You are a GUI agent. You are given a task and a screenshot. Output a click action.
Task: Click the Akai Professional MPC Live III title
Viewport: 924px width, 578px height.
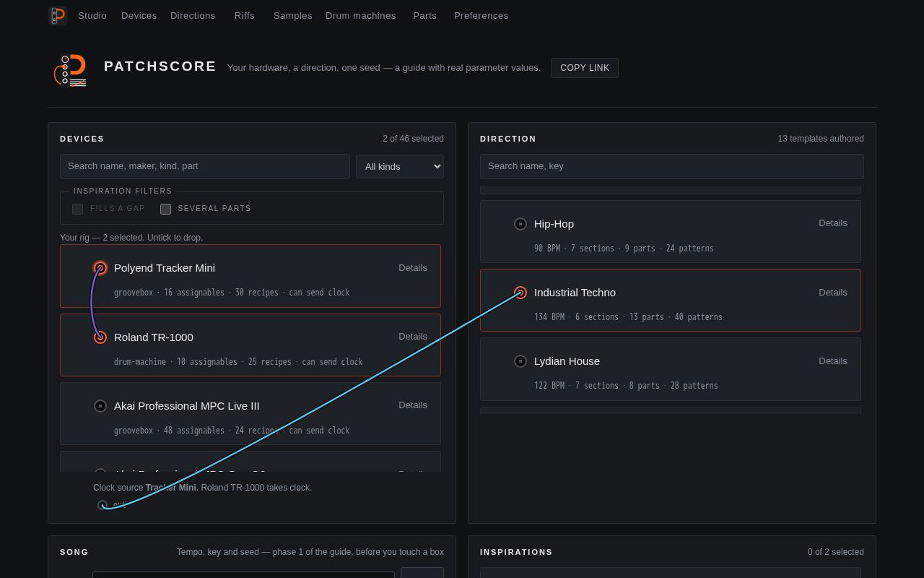(187, 406)
